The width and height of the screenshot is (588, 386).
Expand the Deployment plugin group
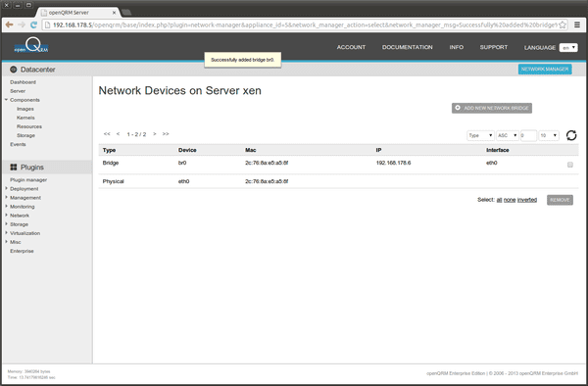click(x=6, y=188)
